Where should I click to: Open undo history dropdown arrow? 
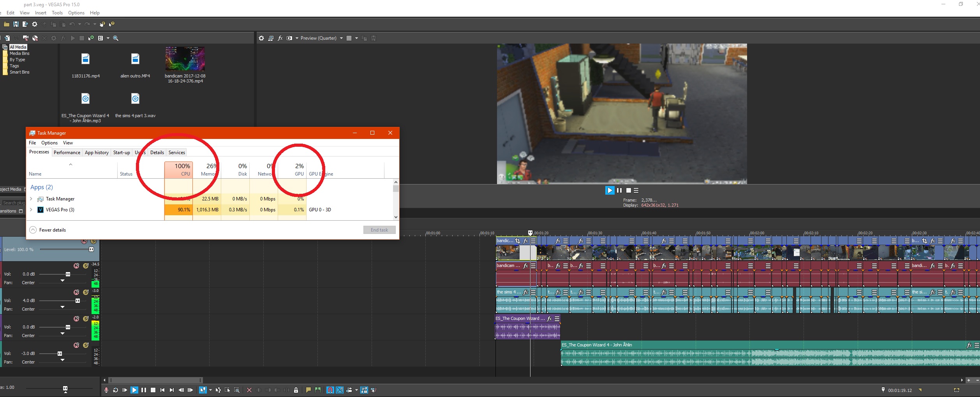(x=79, y=24)
